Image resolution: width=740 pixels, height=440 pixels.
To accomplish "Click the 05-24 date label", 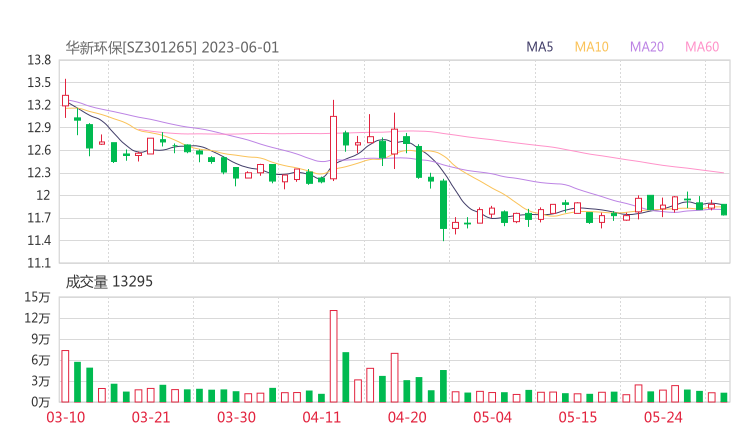I will point(663,417).
